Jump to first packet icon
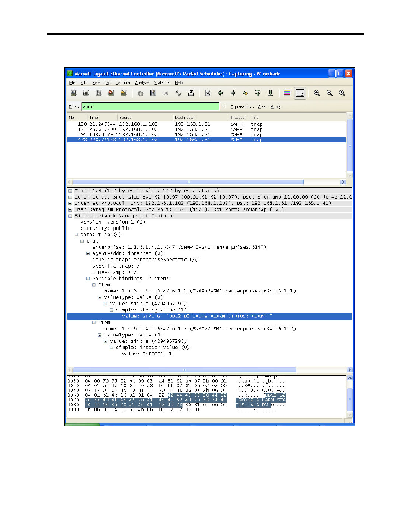Viewport: 411px width, 532px height. [258, 93]
